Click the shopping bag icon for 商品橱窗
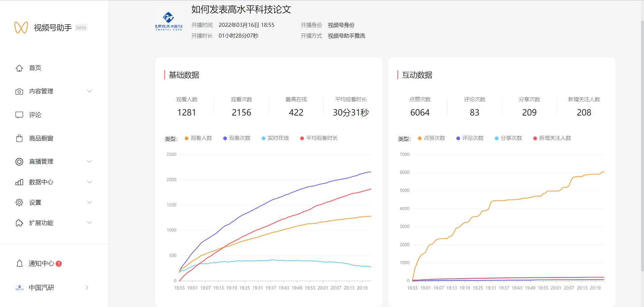Image resolution: width=644 pixels, height=307 pixels. [x=19, y=138]
